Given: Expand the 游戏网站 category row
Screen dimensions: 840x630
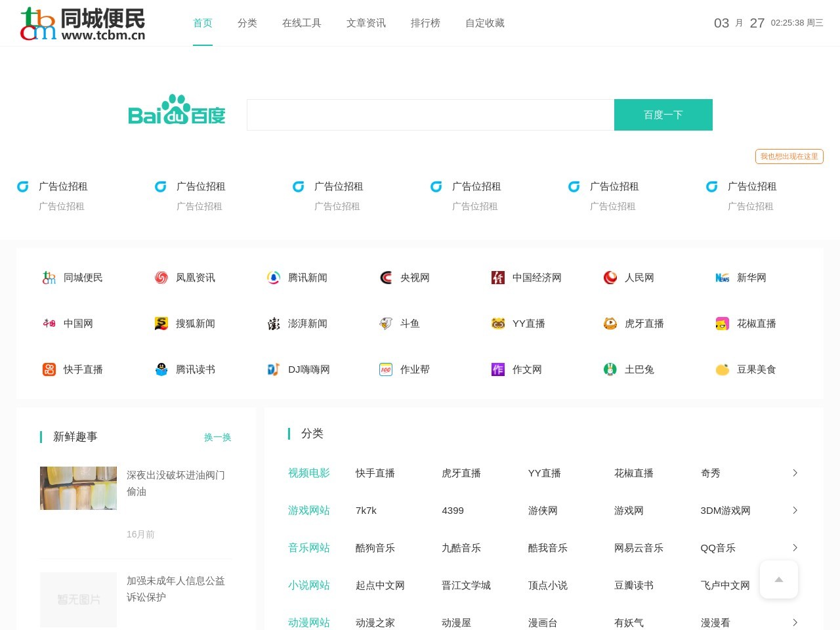Looking at the screenshot, I should click(x=795, y=510).
